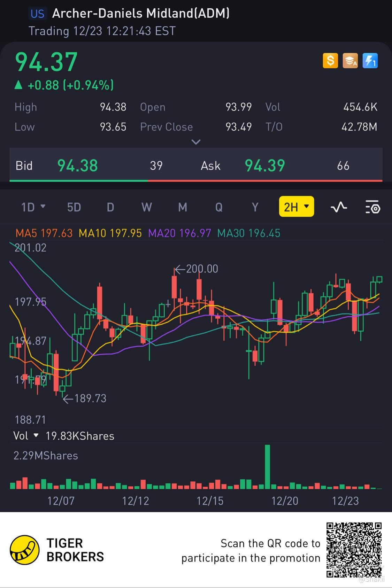Tap the orange dollar sign badge icon
Viewport: 392px width, 588px height.
tap(330, 61)
